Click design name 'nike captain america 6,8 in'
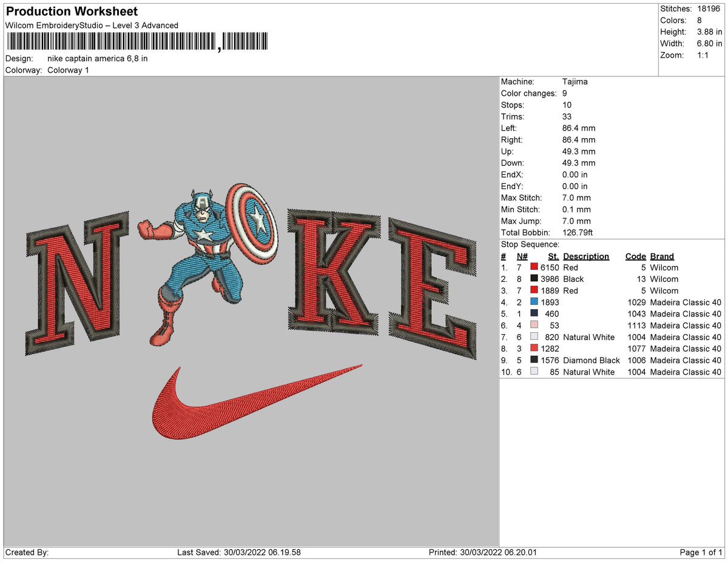728x562 pixels. click(98, 59)
